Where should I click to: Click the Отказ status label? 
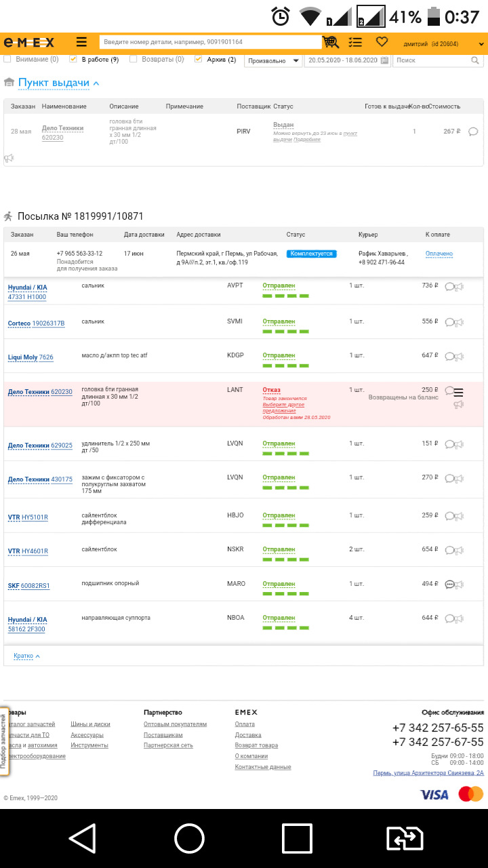271,390
